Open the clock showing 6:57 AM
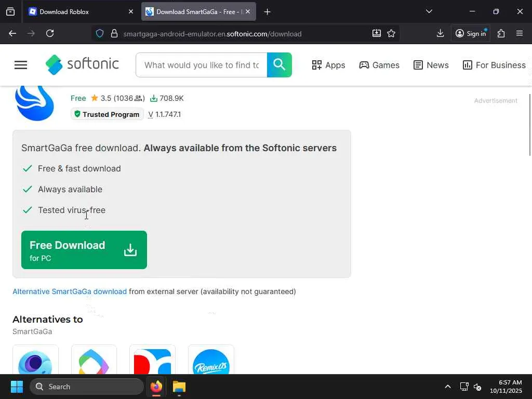This screenshot has height=399, width=532. click(x=506, y=387)
